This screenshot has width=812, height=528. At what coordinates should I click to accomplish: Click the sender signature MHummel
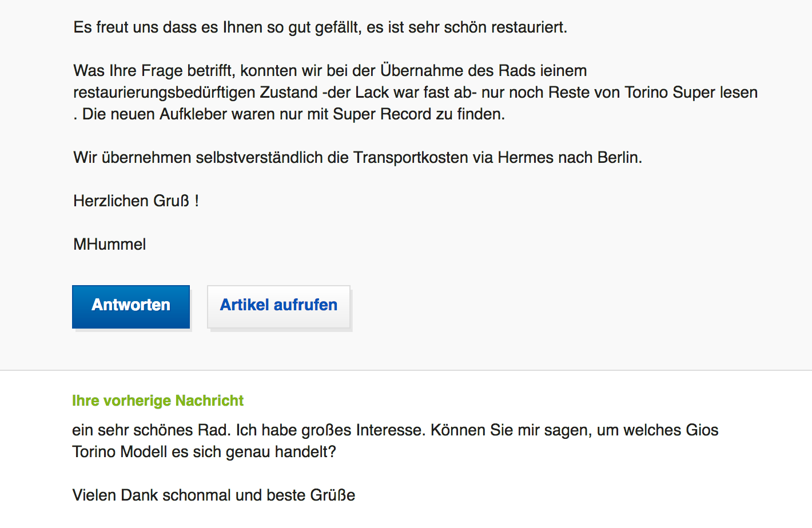[x=110, y=245]
